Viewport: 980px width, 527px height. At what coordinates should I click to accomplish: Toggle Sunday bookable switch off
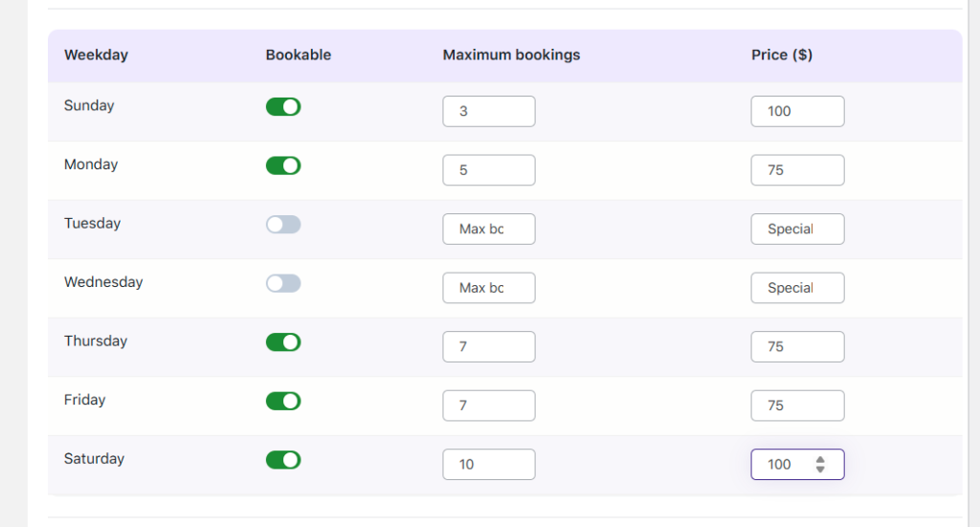pos(283,107)
